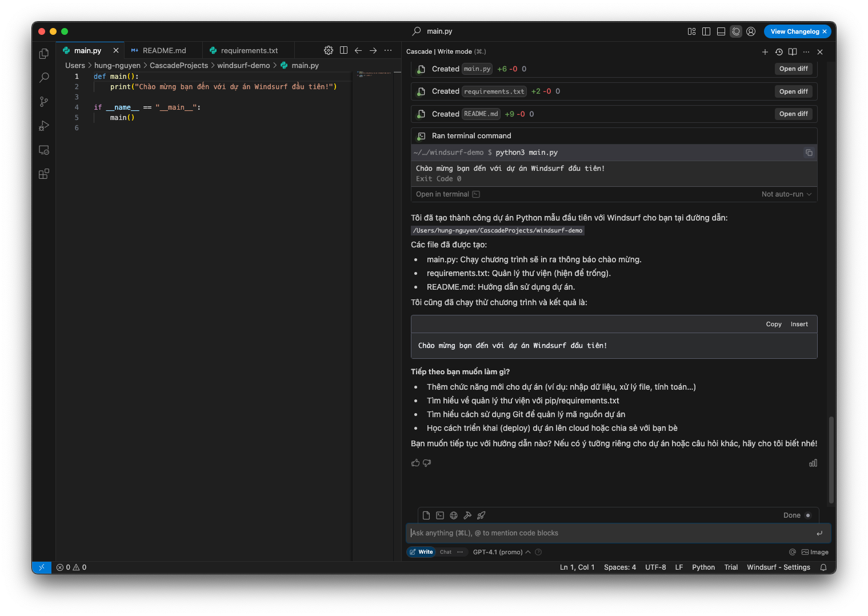Image resolution: width=868 pixels, height=616 pixels.
Task: Open the Cascade book icon
Action: click(x=793, y=52)
